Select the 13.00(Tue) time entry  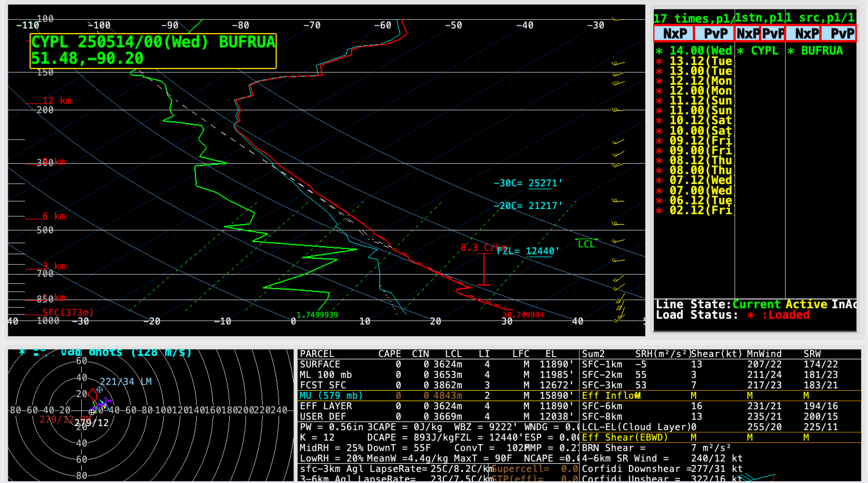[x=694, y=71]
